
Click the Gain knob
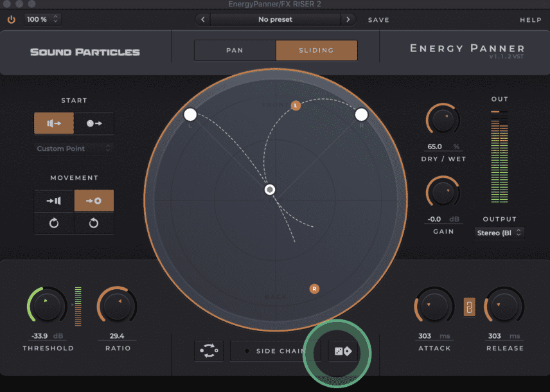(x=443, y=192)
